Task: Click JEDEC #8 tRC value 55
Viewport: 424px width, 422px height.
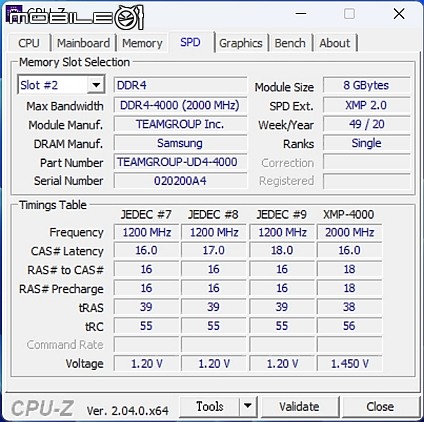Action: tap(214, 326)
